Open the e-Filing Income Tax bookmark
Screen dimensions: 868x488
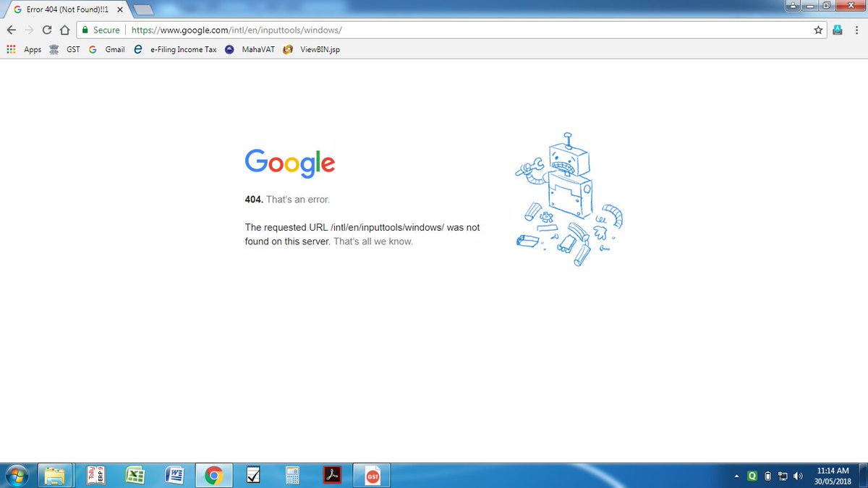click(175, 50)
